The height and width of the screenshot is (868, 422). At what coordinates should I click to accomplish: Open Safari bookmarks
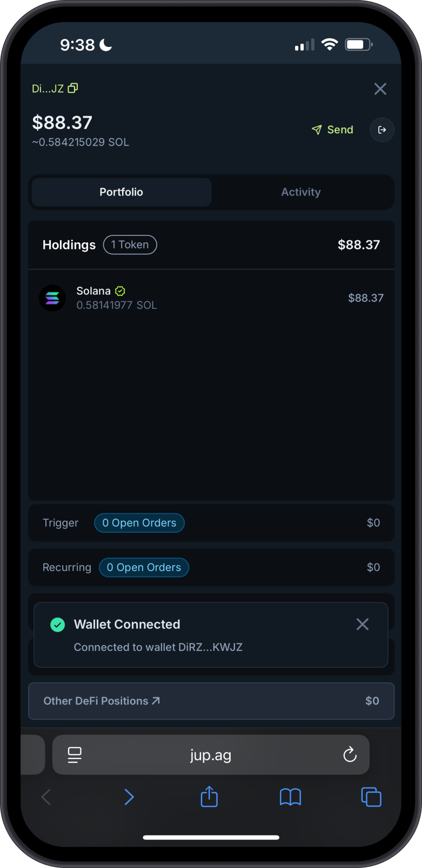tap(290, 797)
